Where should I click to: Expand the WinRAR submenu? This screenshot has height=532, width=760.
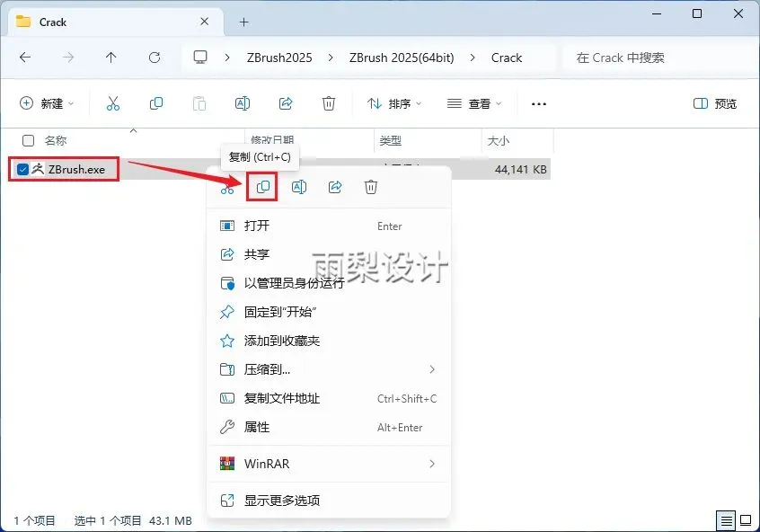[432, 464]
